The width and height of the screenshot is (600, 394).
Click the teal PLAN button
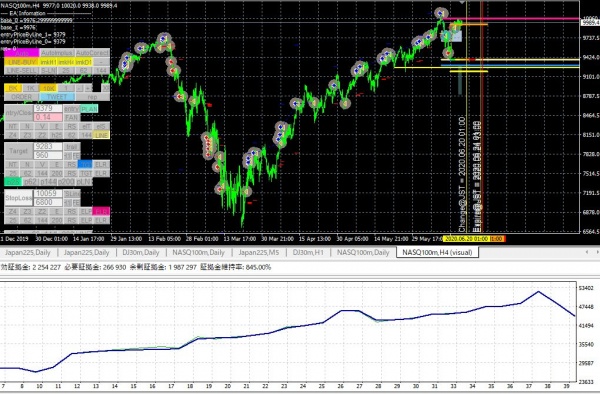tap(89, 109)
